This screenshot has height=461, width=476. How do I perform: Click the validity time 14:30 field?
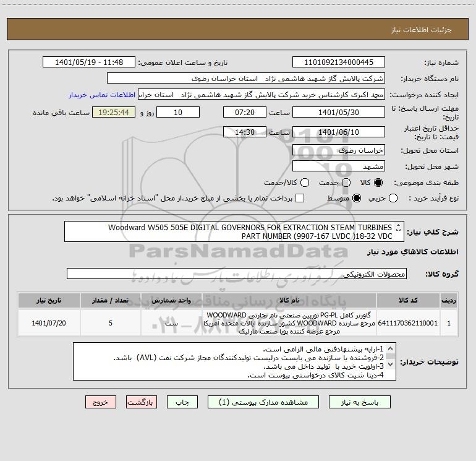(x=245, y=132)
